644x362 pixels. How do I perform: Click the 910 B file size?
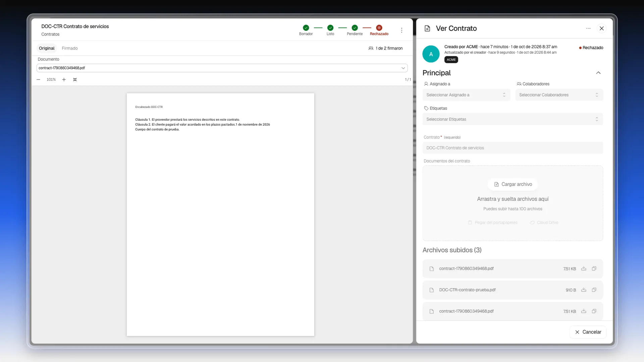pos(571,290)
